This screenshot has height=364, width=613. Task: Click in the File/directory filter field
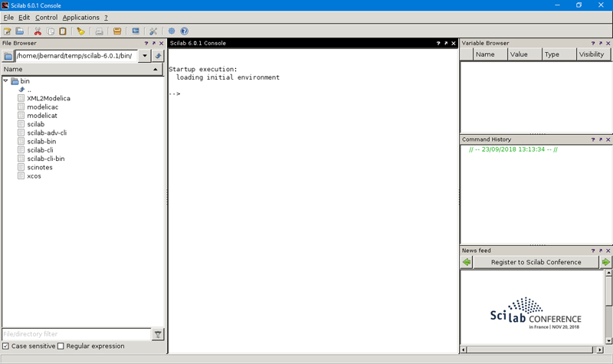(x=76, y=334)
